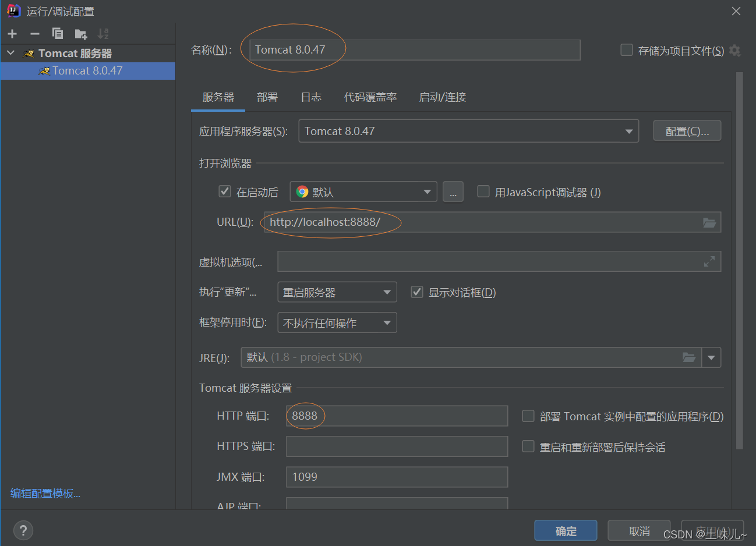Open the application server dropdown

coord(468,131)
